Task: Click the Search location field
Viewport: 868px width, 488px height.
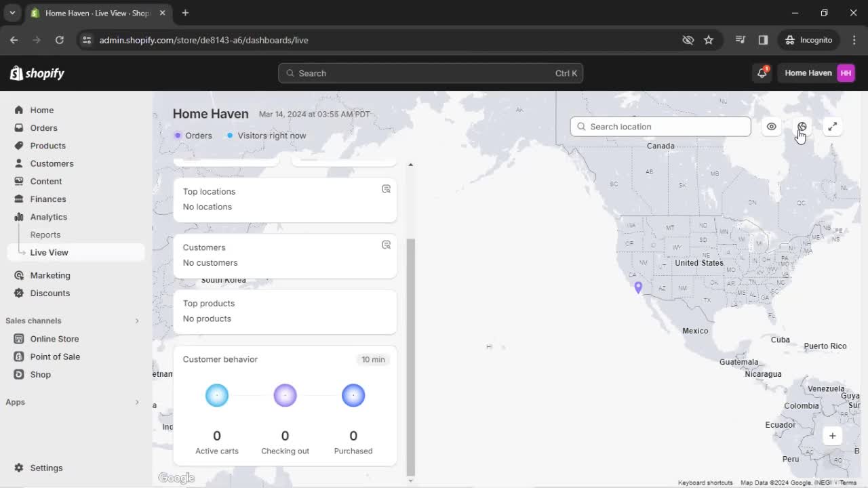Action: pyautogui.click(x=660, y=127)
